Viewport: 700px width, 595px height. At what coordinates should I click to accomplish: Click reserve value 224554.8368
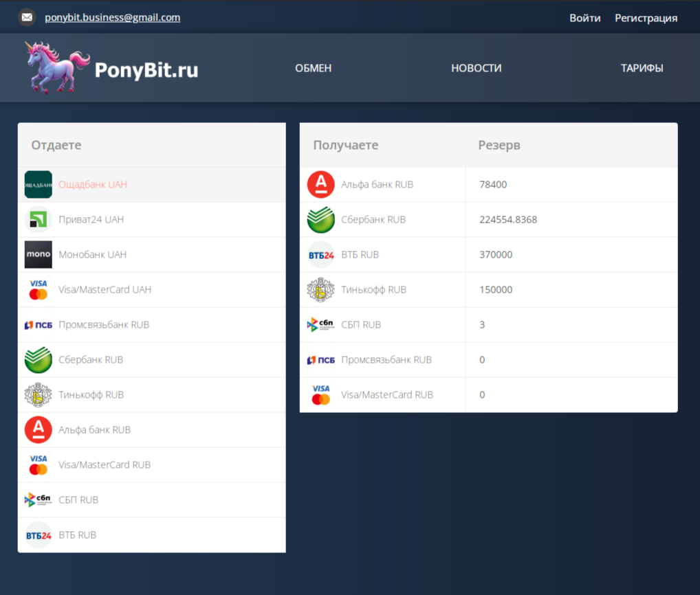[508, 219]
